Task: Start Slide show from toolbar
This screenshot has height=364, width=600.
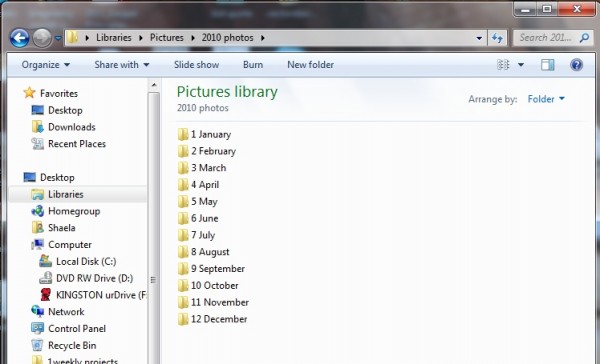Action: (196, 65)
